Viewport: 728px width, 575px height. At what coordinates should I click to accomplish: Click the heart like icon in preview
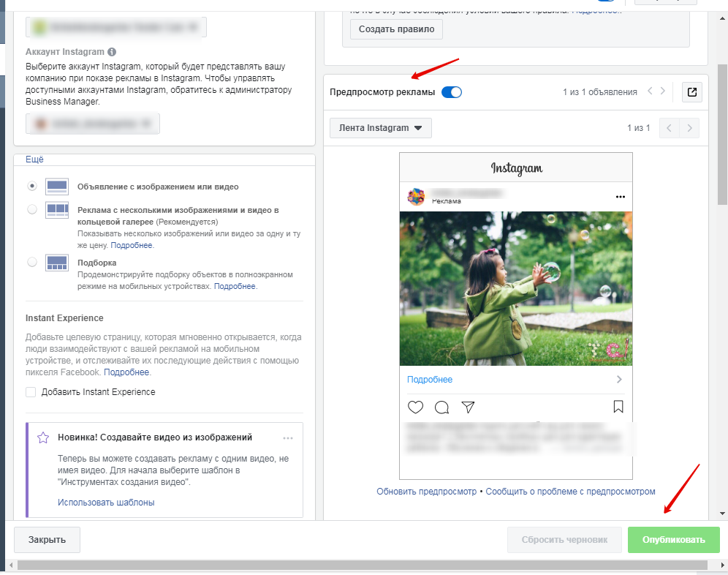pyautogui.click(x=415, y=407)
